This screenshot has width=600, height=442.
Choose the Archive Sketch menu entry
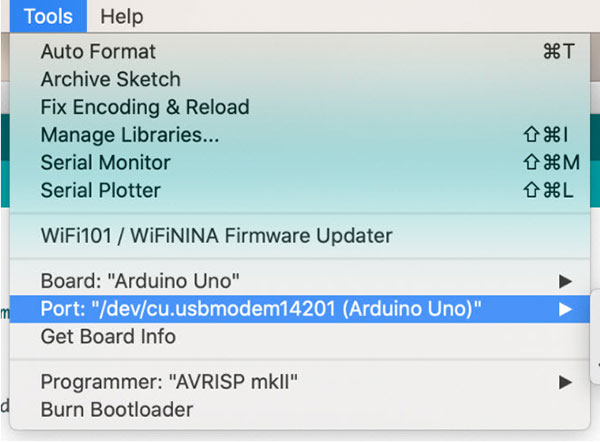click(x=110, y=79)
